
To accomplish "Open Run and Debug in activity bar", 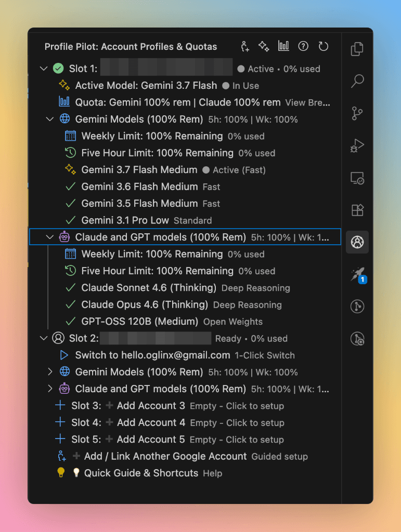I will point(357,145).
